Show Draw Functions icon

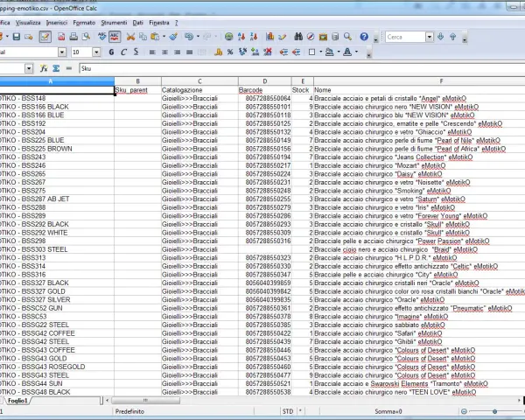click(x=283, y=37)
